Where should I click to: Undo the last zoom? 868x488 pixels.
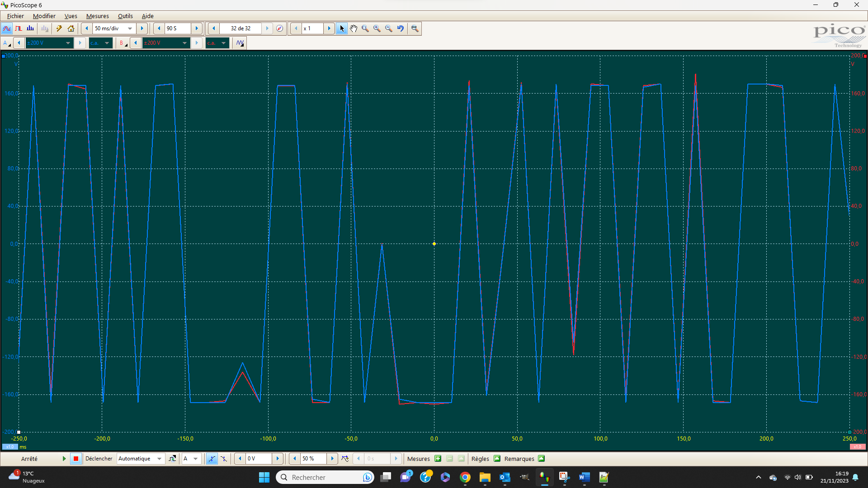click(401, 28)
